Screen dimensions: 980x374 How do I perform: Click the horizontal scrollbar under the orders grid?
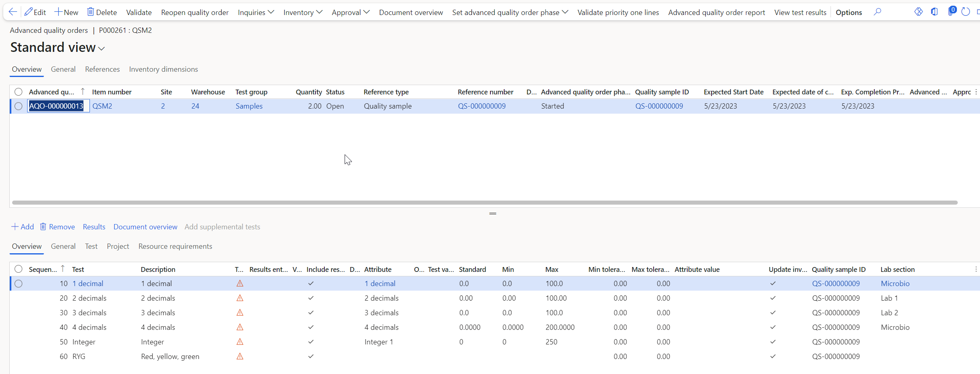coord(484,203)
